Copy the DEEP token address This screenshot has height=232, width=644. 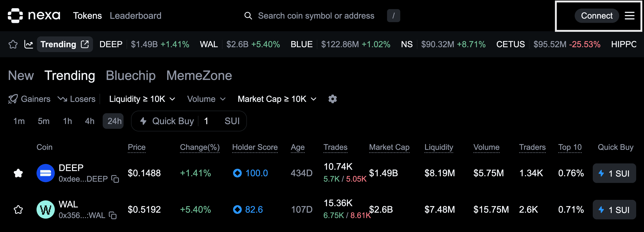click(115, 179)
